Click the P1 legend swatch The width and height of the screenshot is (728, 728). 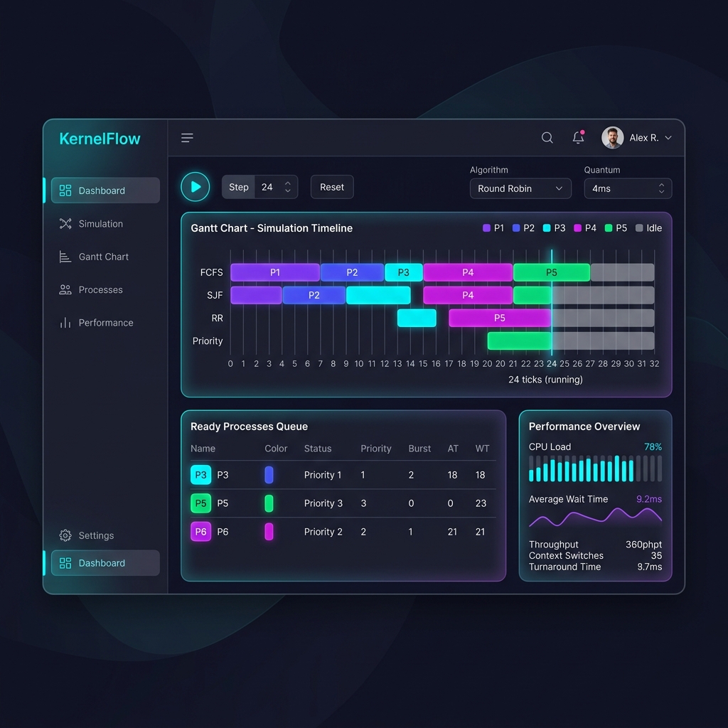486,228
